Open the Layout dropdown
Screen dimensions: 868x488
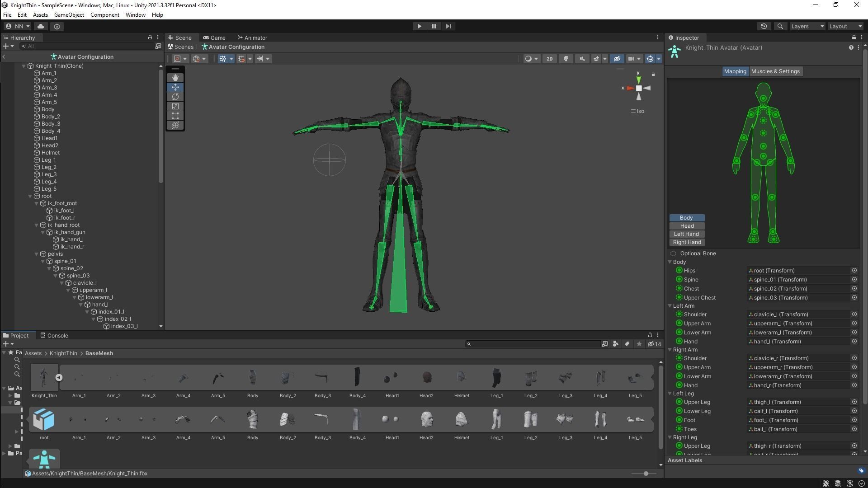tap(845, 26)
